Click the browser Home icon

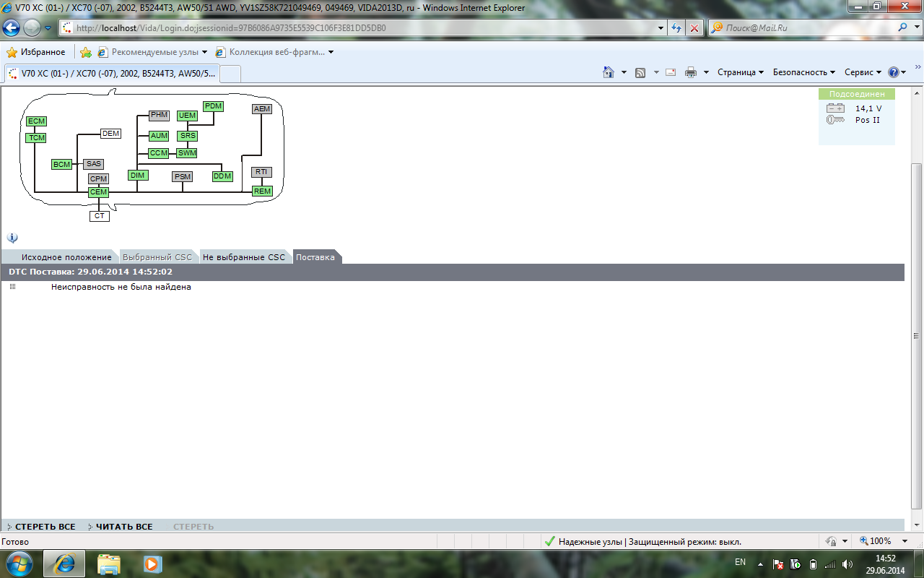[x=609, y=72]
